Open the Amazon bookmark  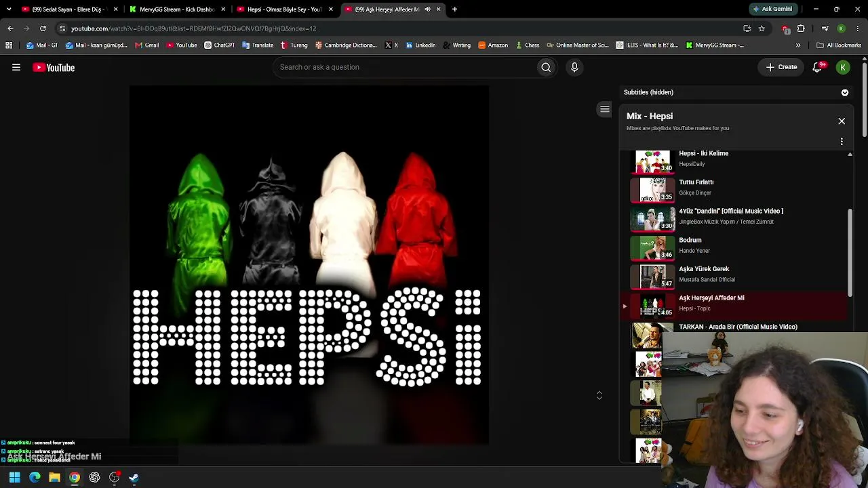pos(493,45)
